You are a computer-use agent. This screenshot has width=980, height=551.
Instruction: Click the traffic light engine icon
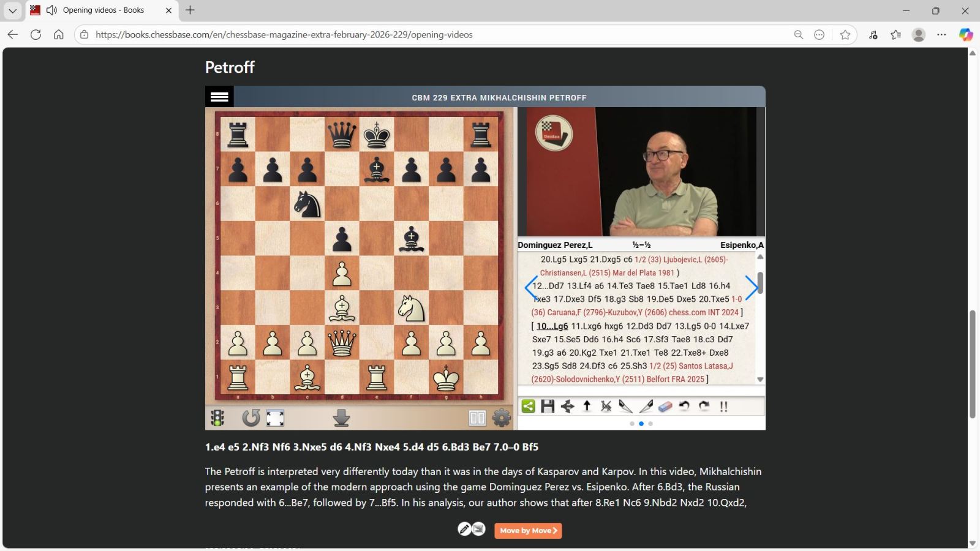click(217, 418)
